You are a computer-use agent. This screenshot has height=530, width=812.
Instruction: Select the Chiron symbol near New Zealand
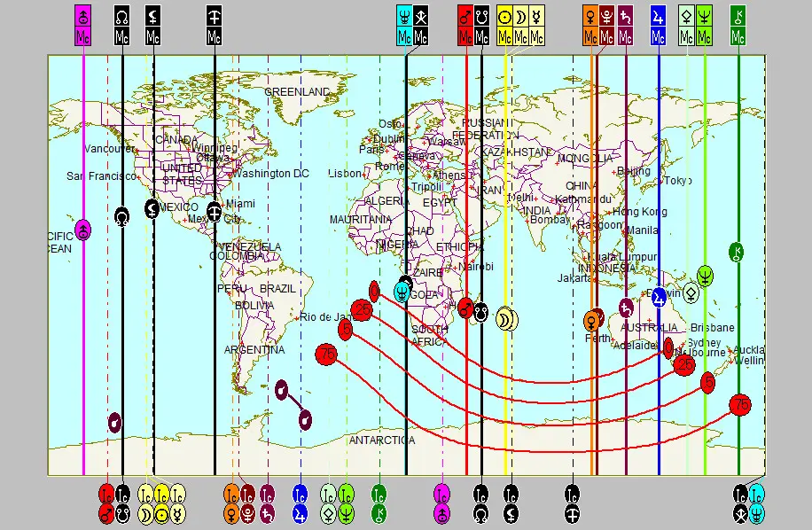coord(736,252)
